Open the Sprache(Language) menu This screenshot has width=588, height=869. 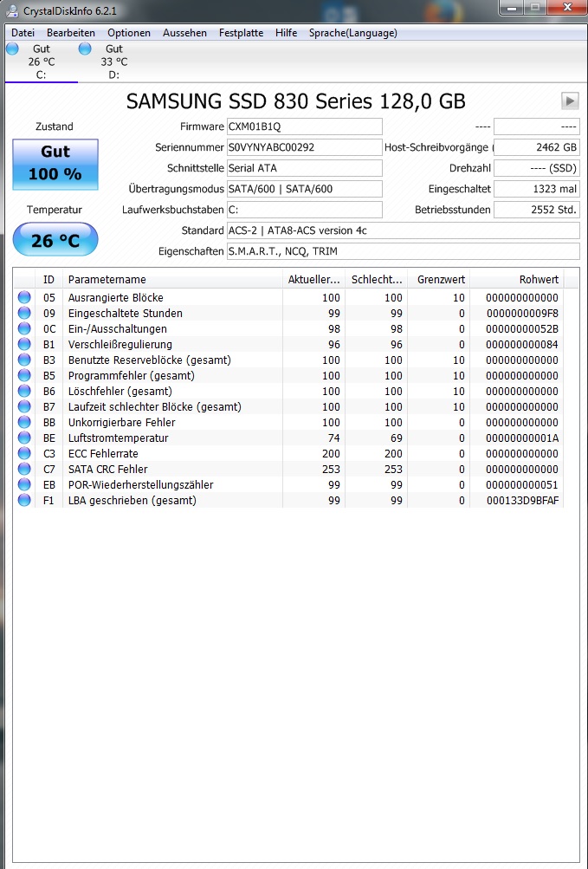pos(353,33)
